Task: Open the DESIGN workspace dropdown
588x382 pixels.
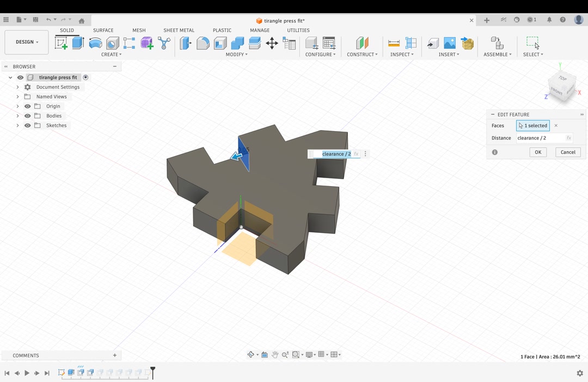Action: (27, 42)
